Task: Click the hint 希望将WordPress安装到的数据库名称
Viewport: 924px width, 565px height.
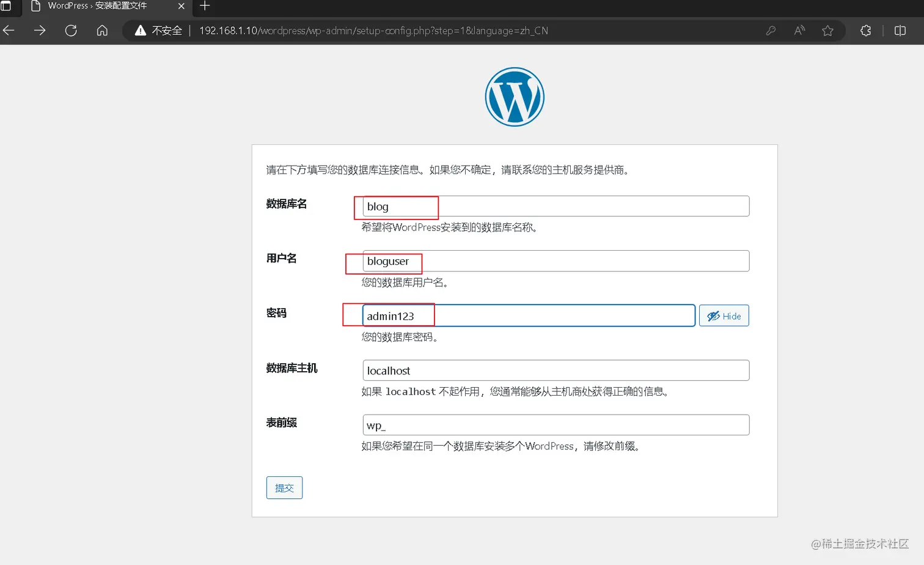Action: pyautogui.click(x=449, y=227)
